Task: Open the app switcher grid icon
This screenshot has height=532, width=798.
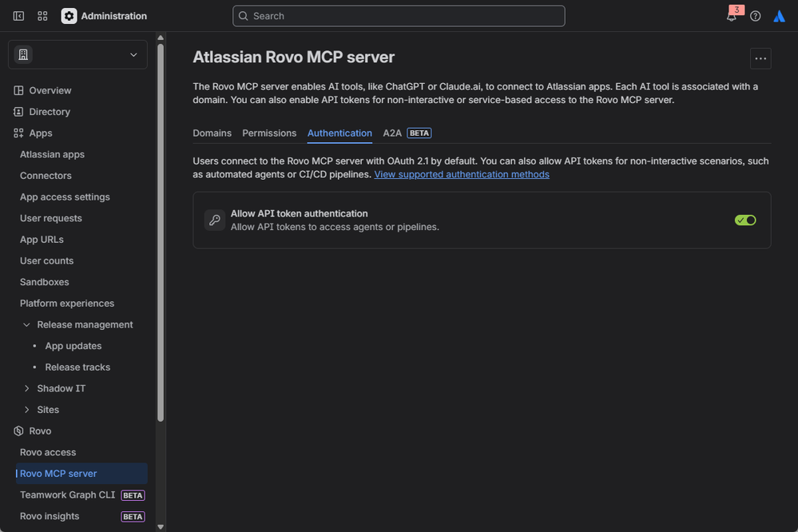Action: click(x=43, y=16)
